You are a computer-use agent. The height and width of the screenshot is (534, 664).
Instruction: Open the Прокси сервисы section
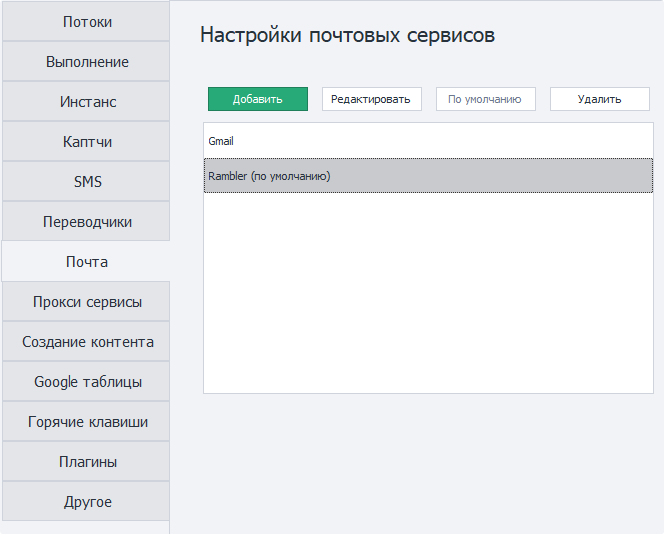point(87,302)
